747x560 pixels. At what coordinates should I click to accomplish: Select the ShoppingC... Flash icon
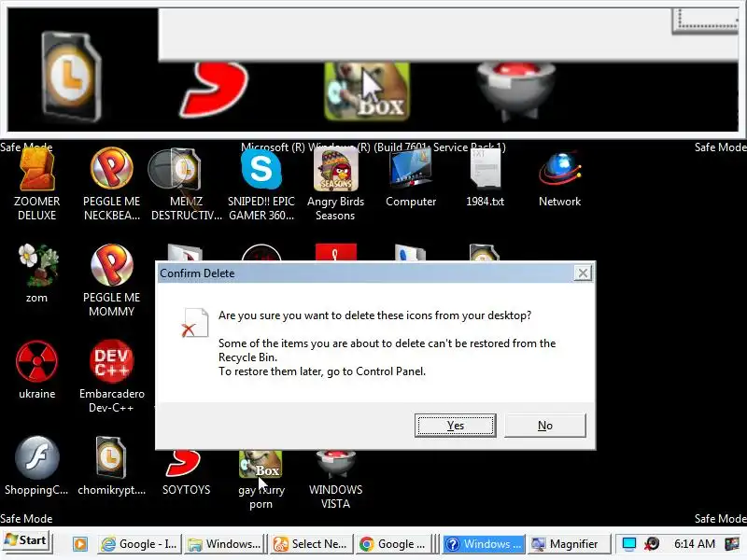point(36,466)
